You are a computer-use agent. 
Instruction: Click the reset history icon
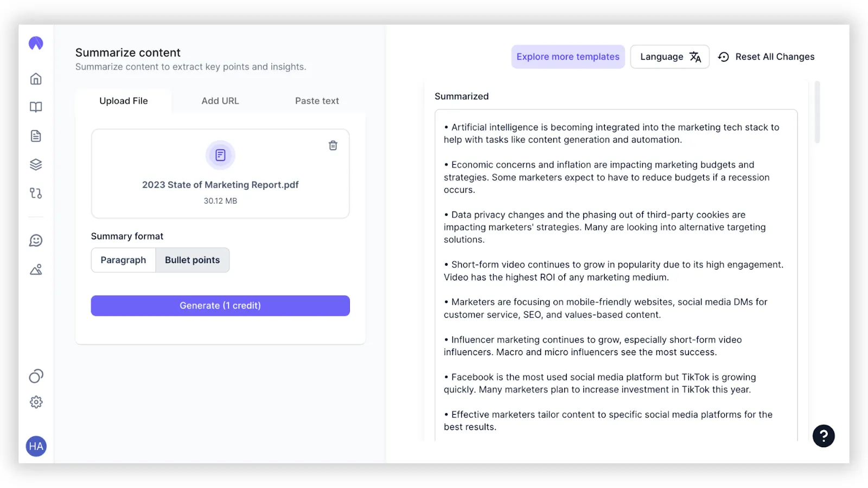[x=724, y=57]
